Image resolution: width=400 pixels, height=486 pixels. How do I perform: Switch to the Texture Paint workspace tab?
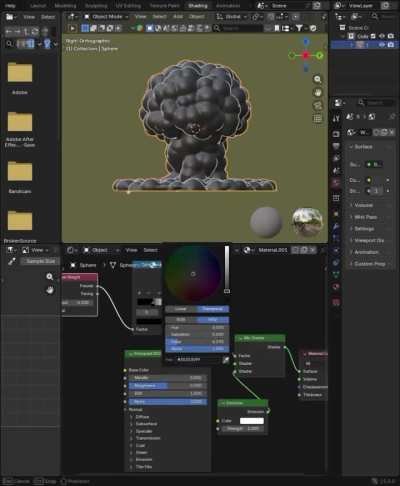pyautogui.click(x=165, y=6)
